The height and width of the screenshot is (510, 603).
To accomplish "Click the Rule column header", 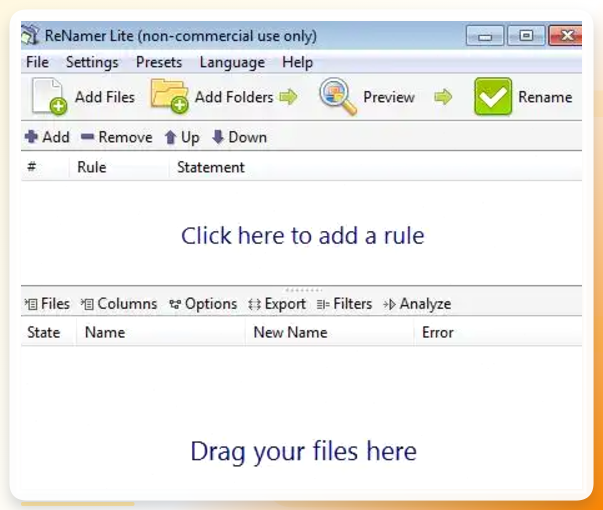I will tap(119, 167).
